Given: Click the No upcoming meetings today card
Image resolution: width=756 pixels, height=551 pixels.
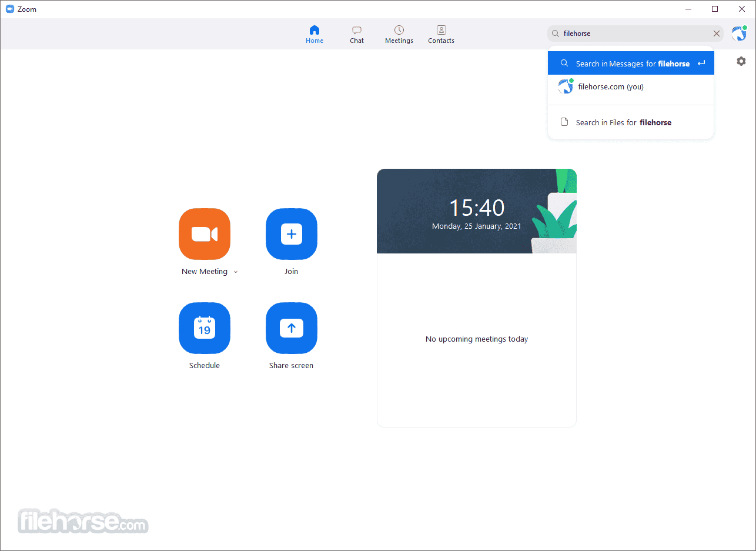Looking at the screenshot, I should pos(476,339).
